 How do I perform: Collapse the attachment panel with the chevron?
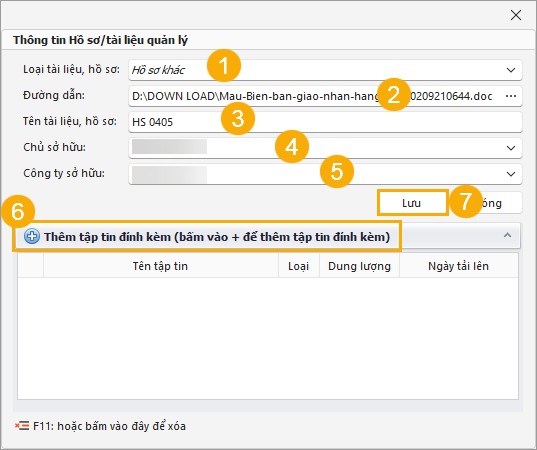508,235
